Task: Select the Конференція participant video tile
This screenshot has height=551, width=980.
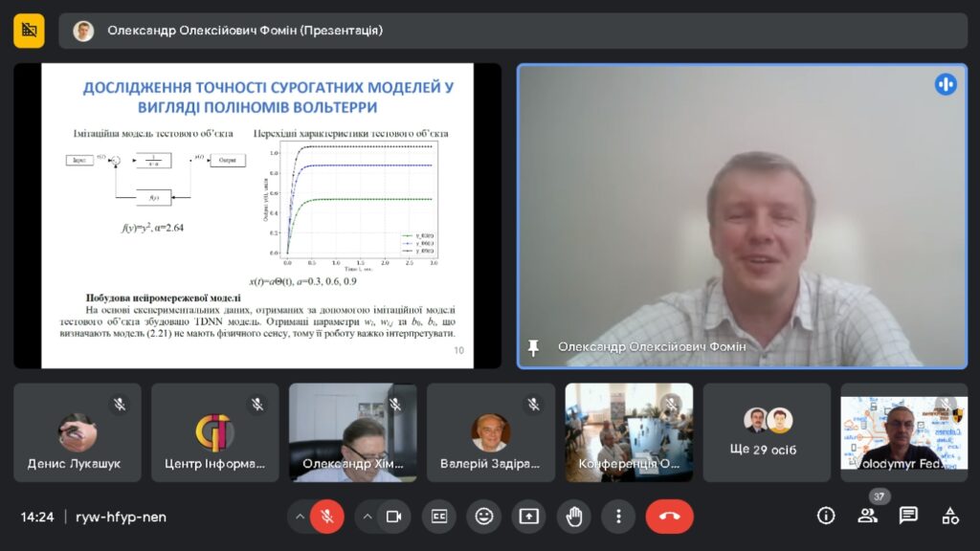Action: tap(628, 432)
